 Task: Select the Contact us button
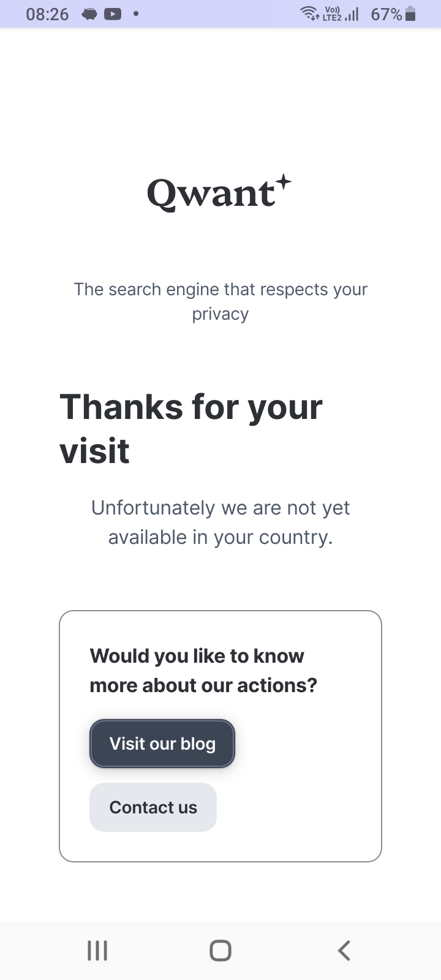[153, 807]
